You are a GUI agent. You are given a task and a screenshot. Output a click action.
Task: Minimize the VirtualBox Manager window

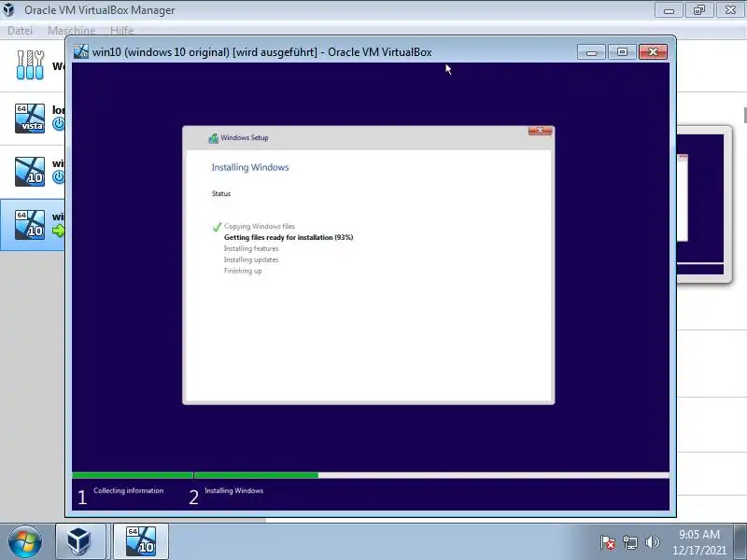click(x=669, y=10)
